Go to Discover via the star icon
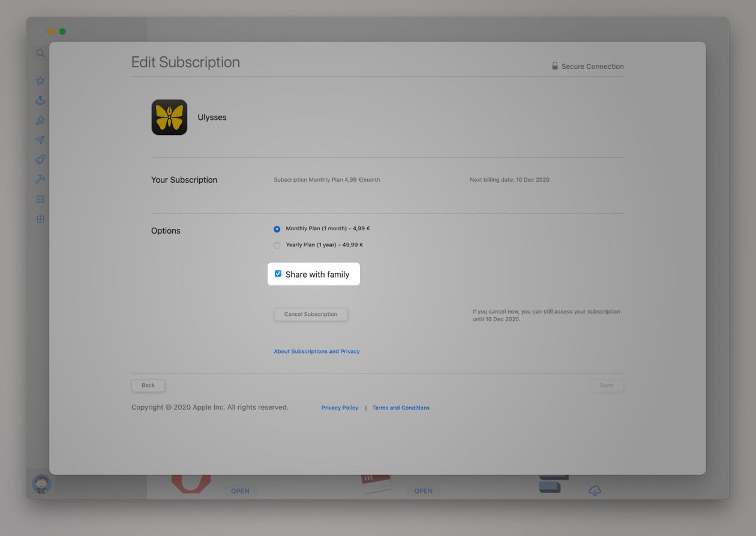Image resolution: width=756 pixels, height=536 pixels. (x=40, y=80)
